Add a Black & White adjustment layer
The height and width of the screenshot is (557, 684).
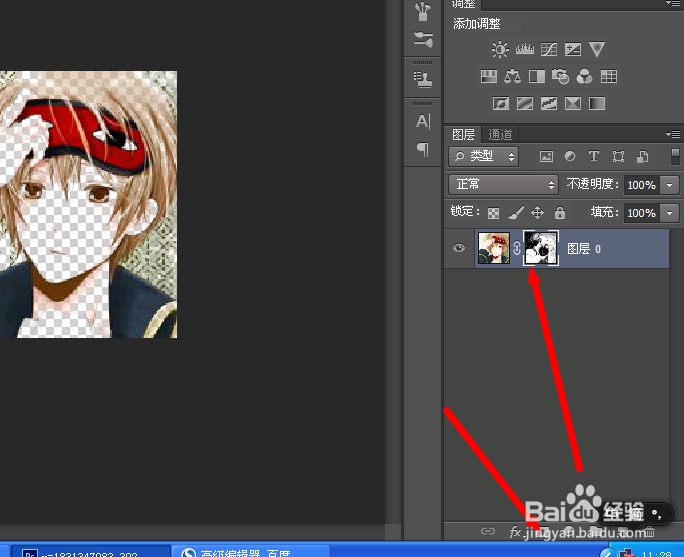tap(537, 77)
